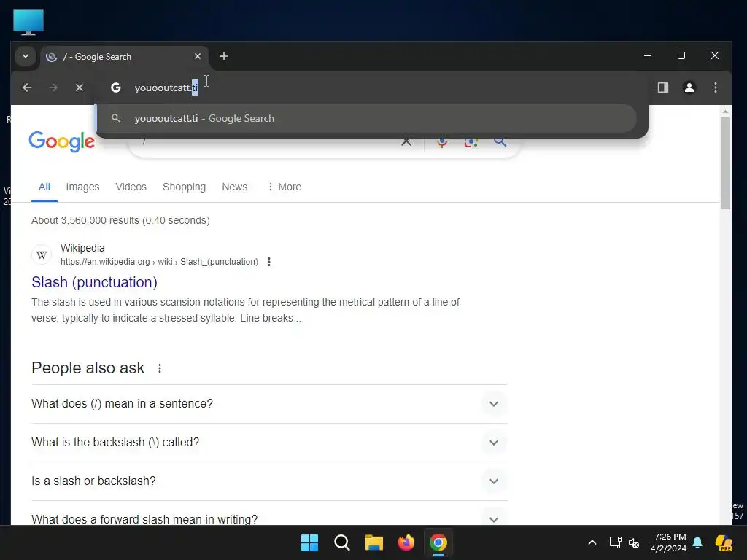Open the notification bell icon
Image resolution: width=747 pixels, height=560 pixels.
pyautogui.click(x=697, y=542)
